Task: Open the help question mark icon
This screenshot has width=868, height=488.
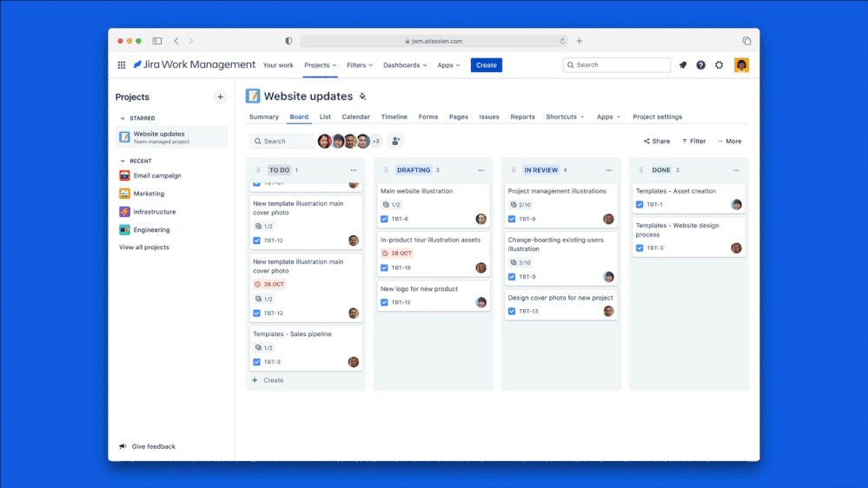Action: pos(701,65)
